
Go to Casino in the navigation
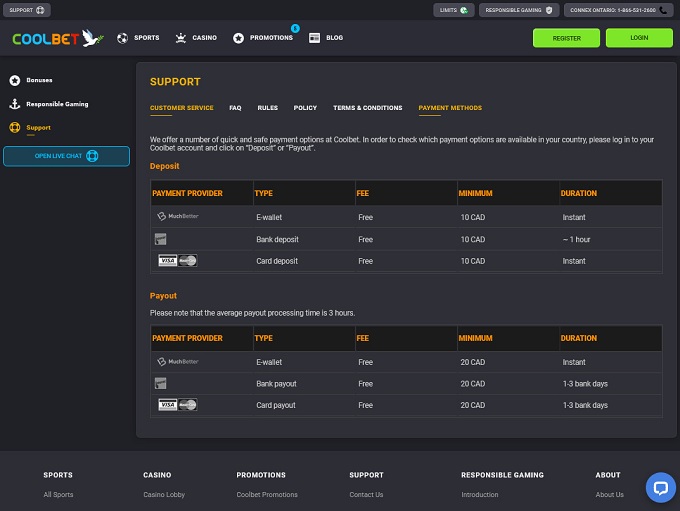tap(196, 38)
